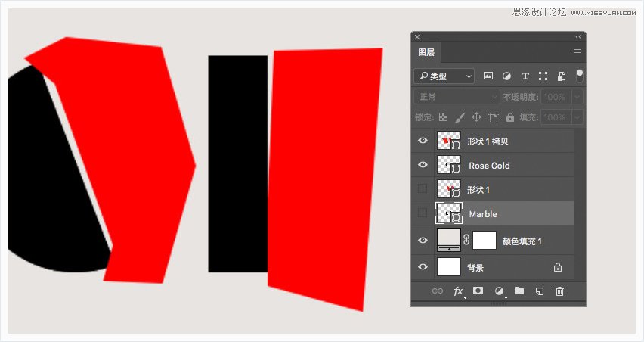Image resolution: width=644 pixels, height=342 pixels.
Task: Click the 颜色填充 1 color thumbnail
Action: 448,240
